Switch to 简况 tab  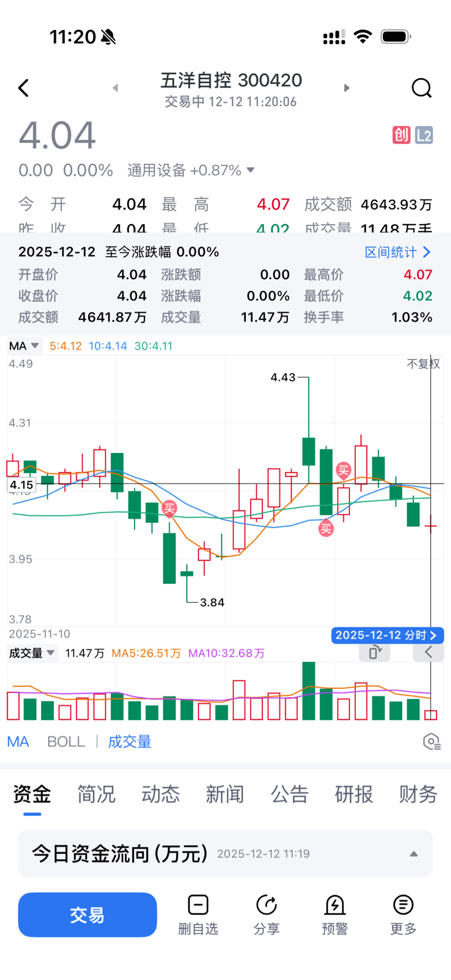coord(96,795)
